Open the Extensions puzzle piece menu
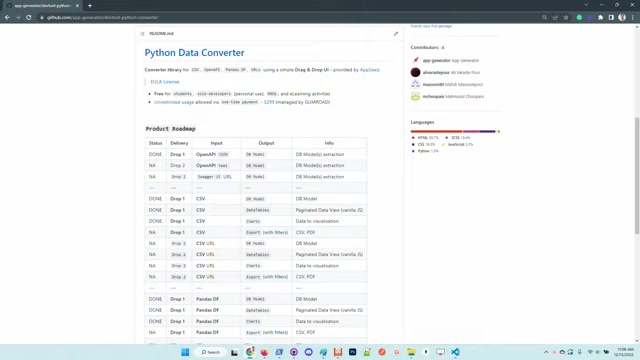This screenshot has height=360, width=640. tap(600, 18)
